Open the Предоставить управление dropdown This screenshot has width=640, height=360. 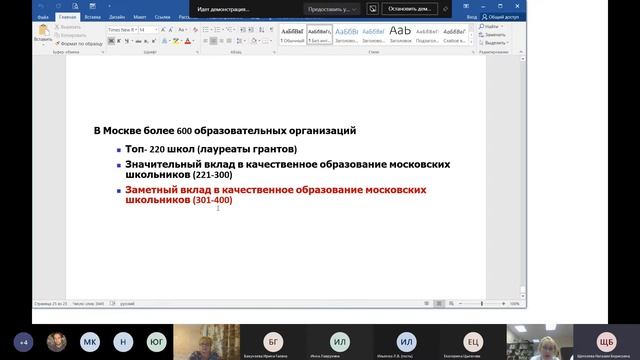tap(332, 9)
